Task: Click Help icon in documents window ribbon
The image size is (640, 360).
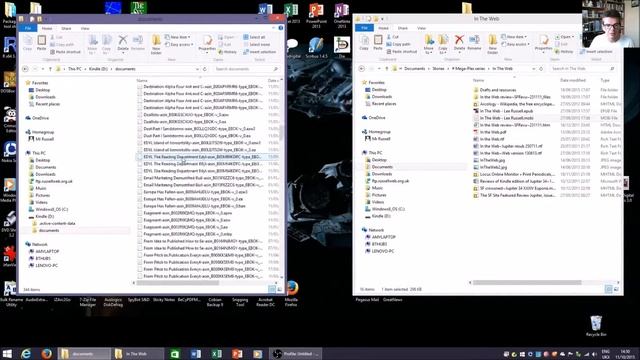Action: (x=281, y=28)
